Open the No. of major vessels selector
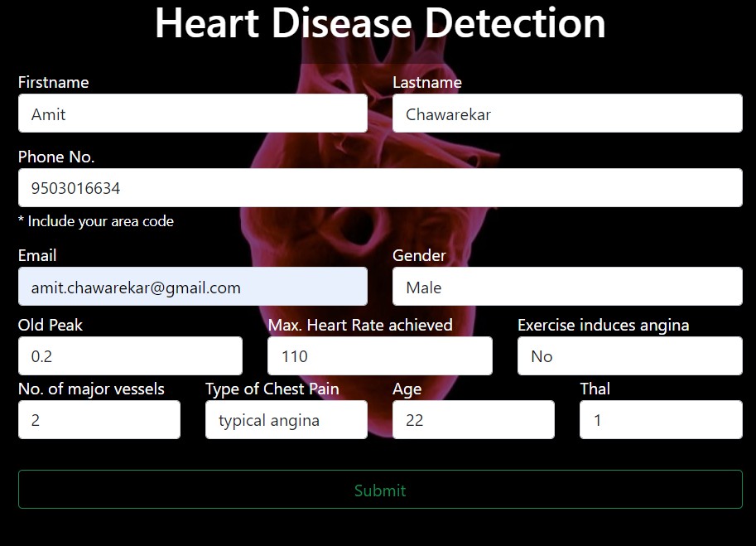The width and height of the screenshot is (756, 546). click(x=99, y=419)
